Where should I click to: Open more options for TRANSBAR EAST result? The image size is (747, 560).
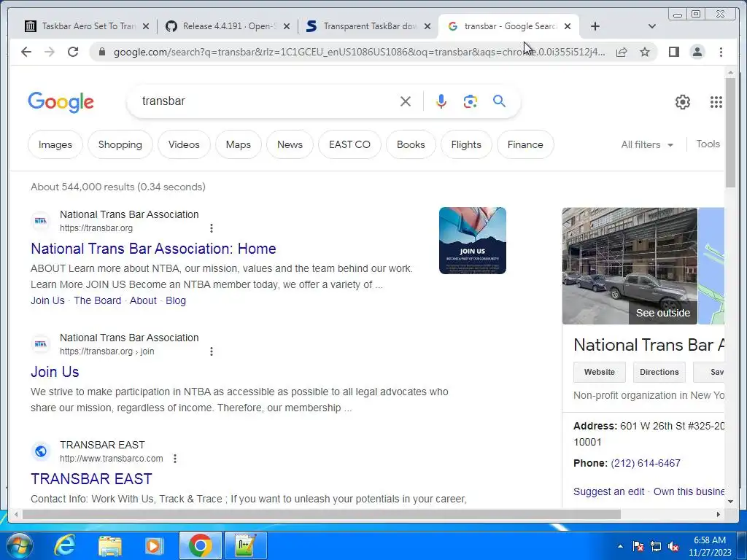click(x=175, y=459)
